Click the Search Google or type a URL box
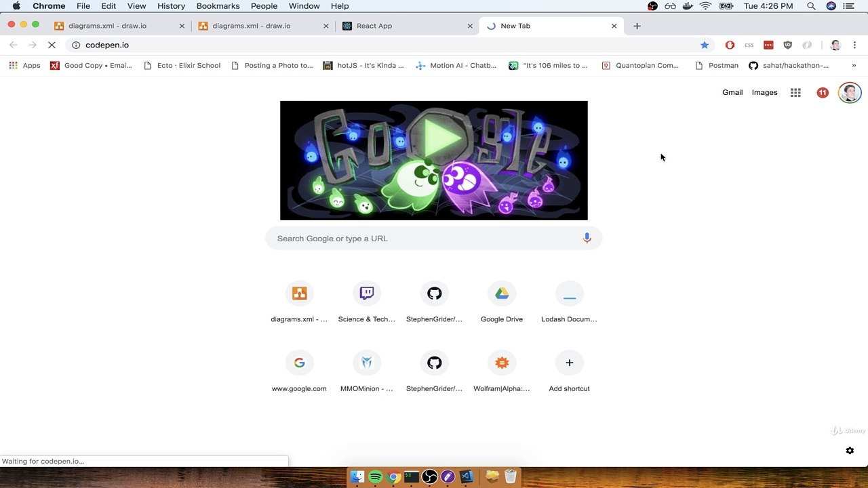Viewport: 868px width, 488px height. point(434,239)
